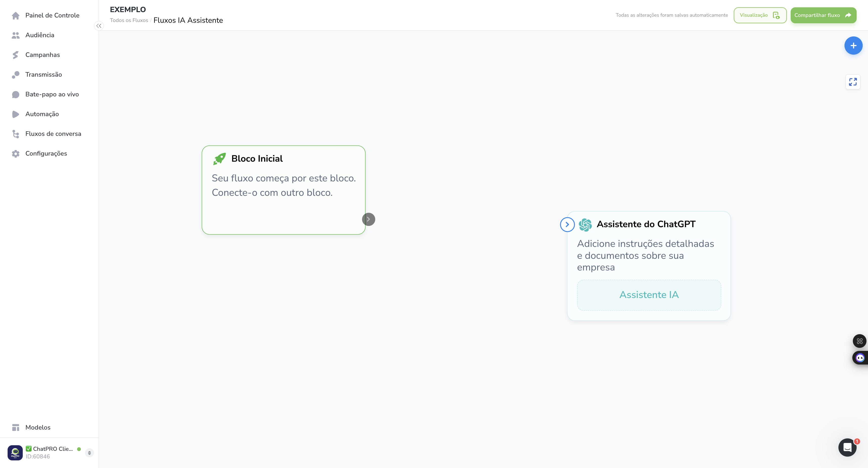Click the Compartilhar fluxo button
The width and height of the screenshot is (868, 468).
point(823,15)
